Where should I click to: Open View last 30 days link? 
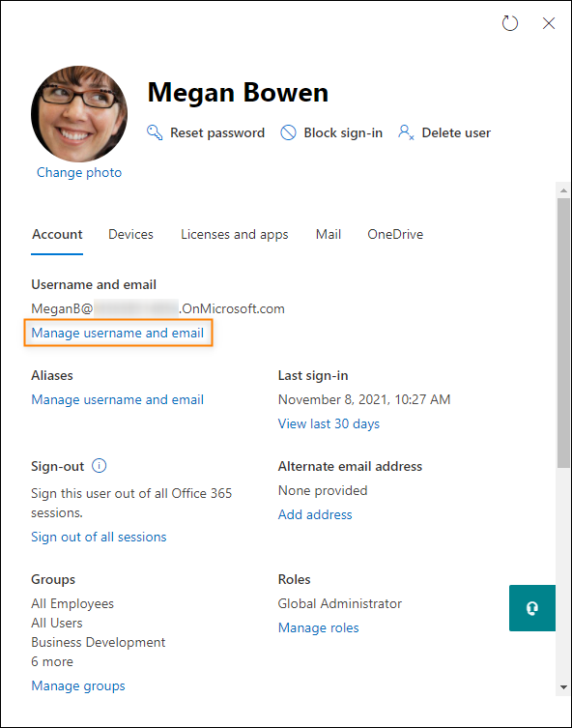pos(329,423)
